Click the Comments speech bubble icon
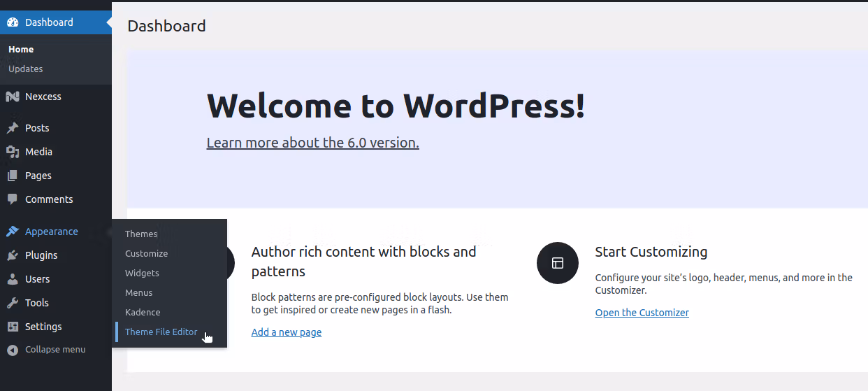Image resolution: width=868 pixels, height=391 pixels. 13,199
